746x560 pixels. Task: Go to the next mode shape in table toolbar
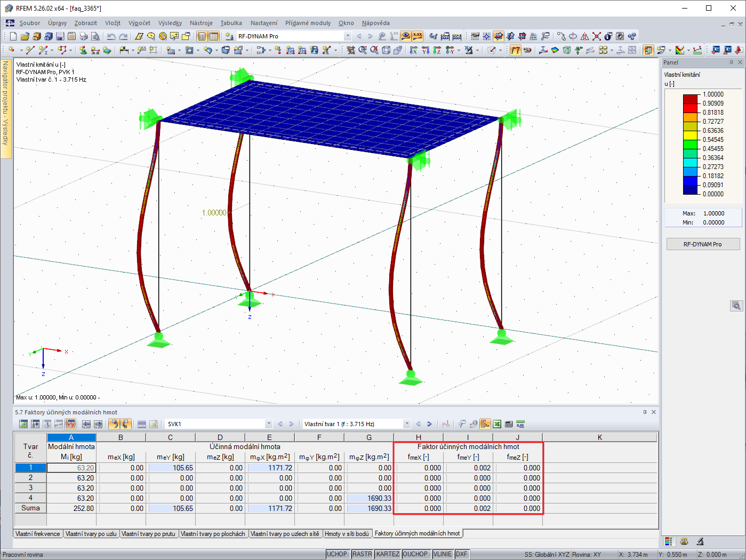point(429,424)
